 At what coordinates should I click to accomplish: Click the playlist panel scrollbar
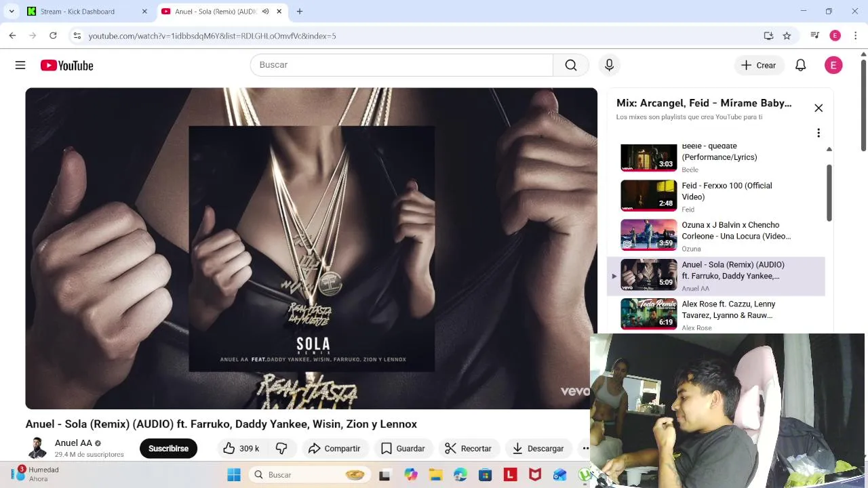(x=829, y=192)
